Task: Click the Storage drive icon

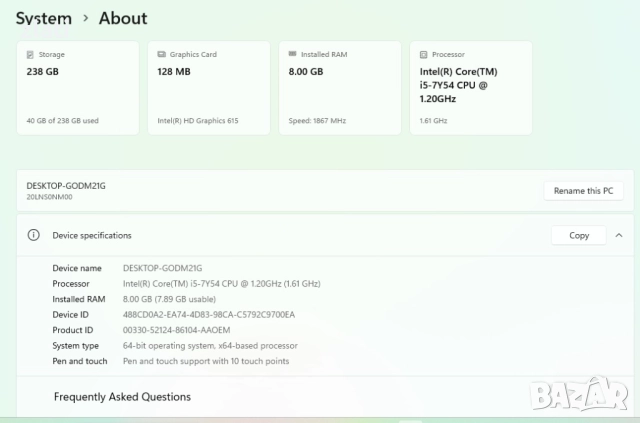Action: point(30,54)
